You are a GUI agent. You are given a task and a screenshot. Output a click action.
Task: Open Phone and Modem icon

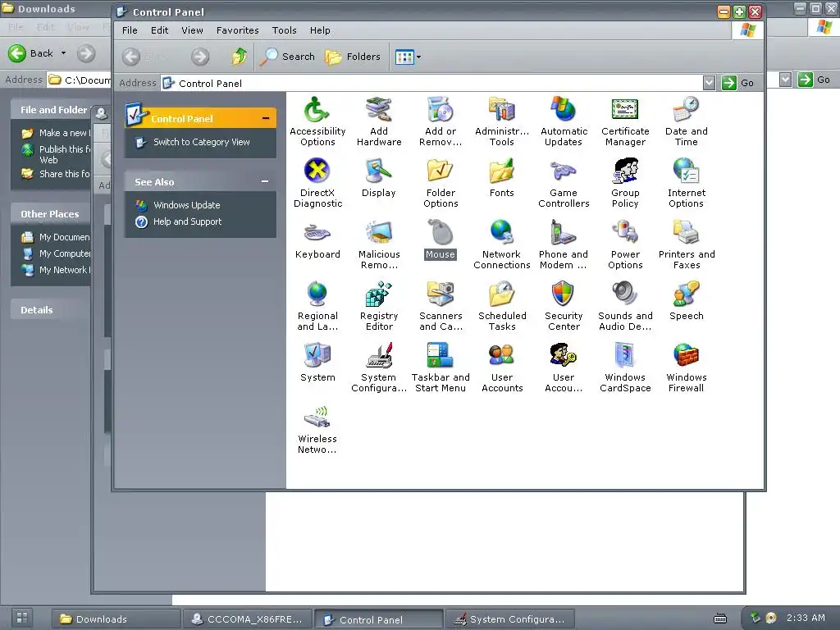(x=564, y=244)
